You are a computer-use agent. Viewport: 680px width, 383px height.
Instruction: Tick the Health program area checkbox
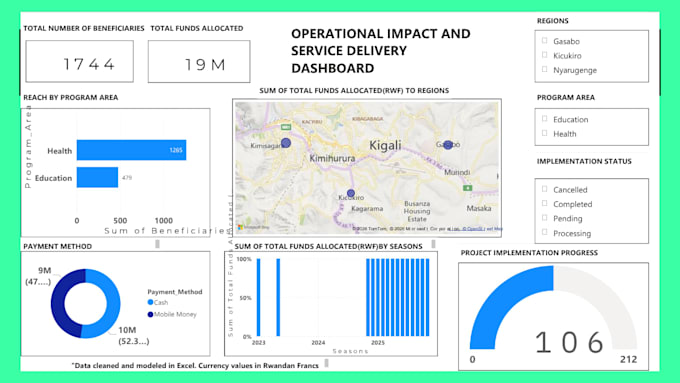545,133
